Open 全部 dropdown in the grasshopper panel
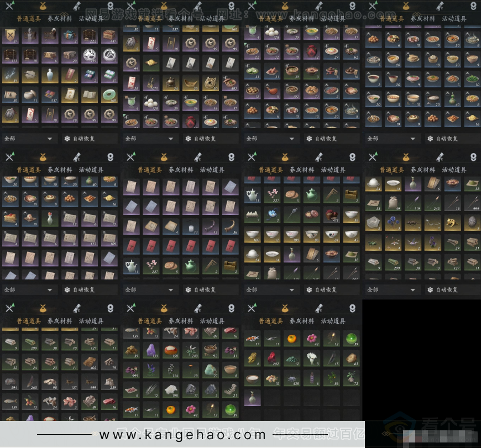Image resolution: width=481 pixels, height=448 pixels. pos(392,289)
